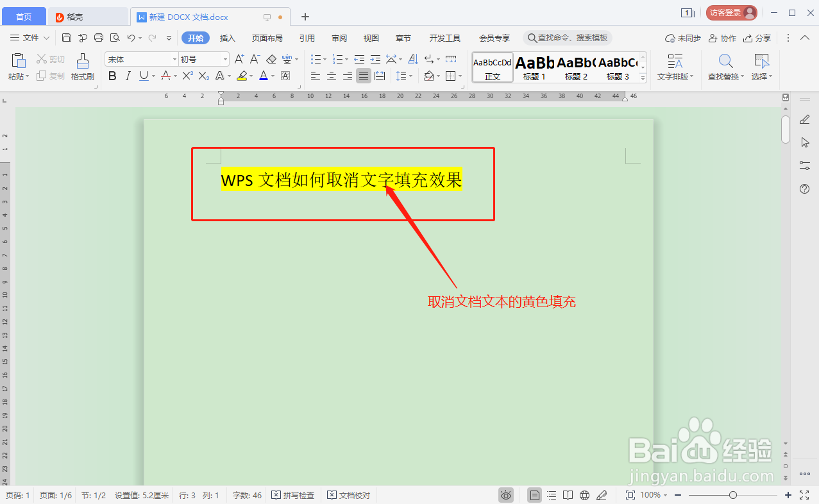Click the Text Layout (文字排版) icon

(675, 62)
